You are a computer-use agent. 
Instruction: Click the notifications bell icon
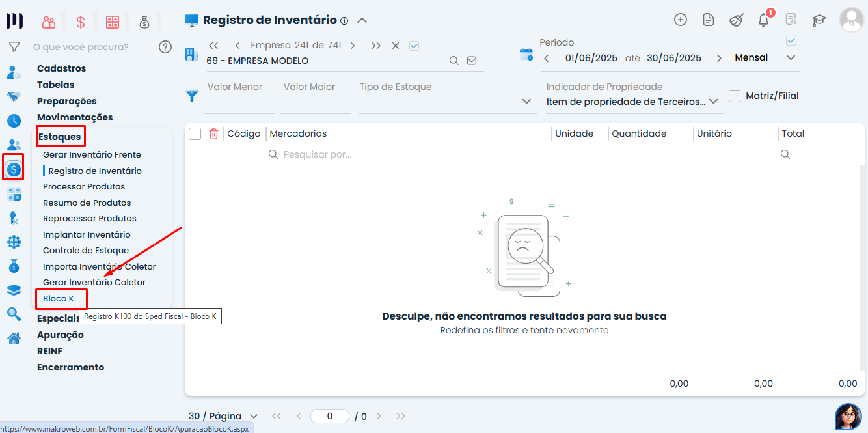click(x=764, y=20)
